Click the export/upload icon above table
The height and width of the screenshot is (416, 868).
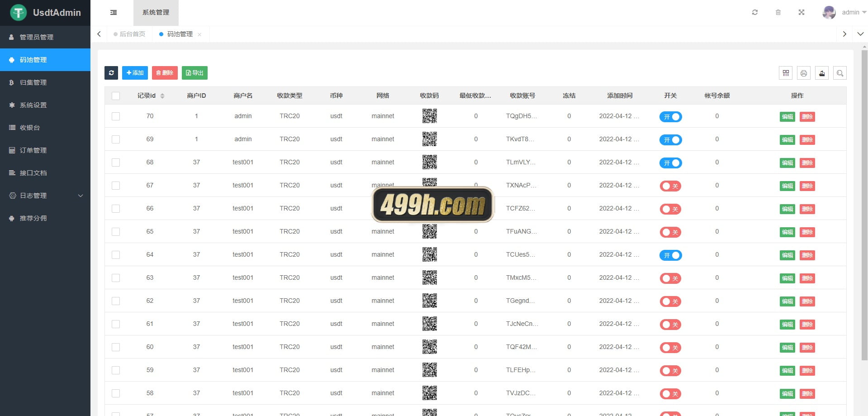[822, 73]
